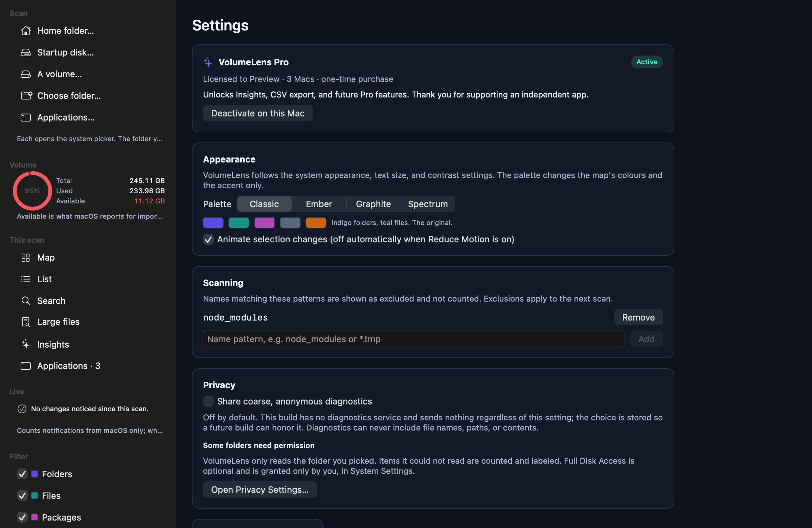Select the Ember palette tab

pos(319,204)
